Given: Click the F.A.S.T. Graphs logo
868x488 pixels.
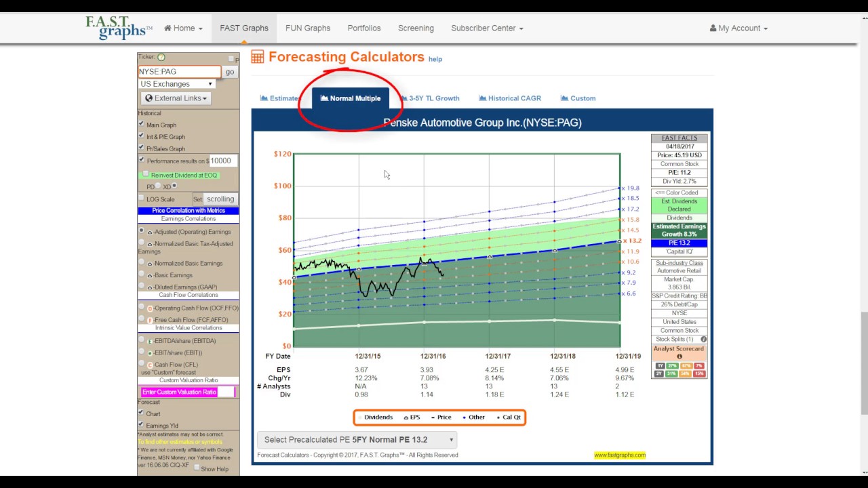Looking at the screenshot, I should 119,28.
